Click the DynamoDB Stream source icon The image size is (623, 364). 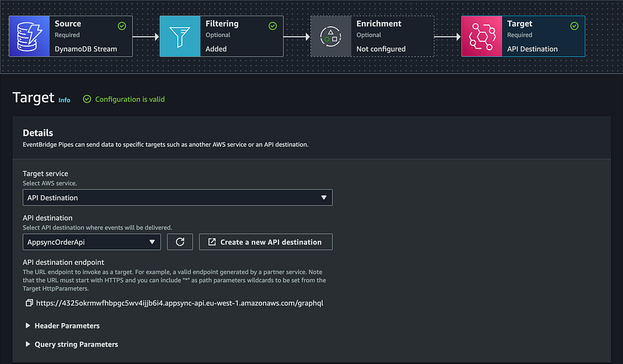coord(29,37)
